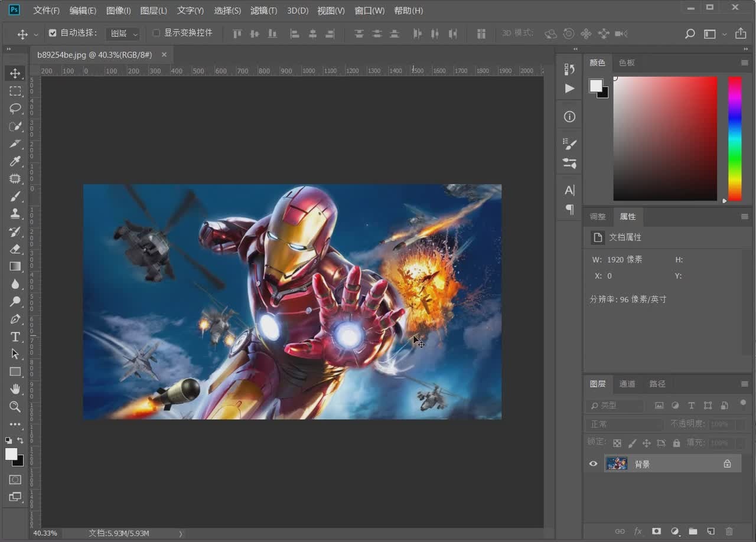
Task: Select the Dodge tool
Action: (x=15, y=301)
